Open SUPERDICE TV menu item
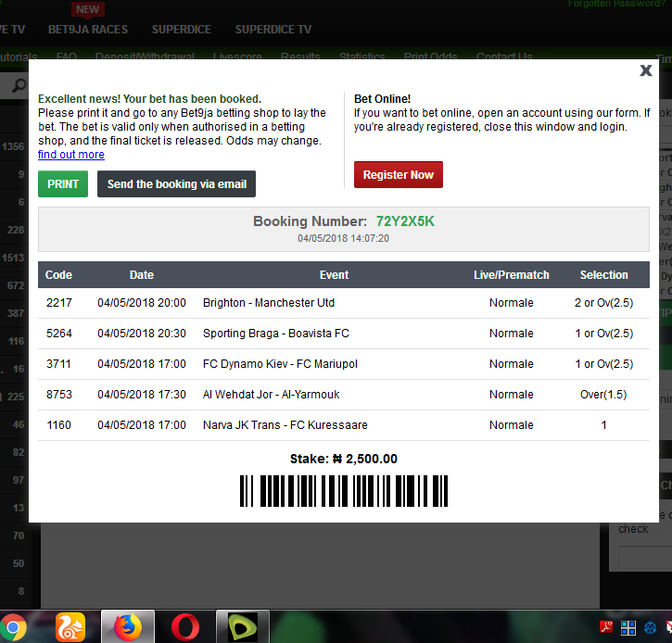Image resolution: width=672 pixels, height=643 pixels. [273, 29]
